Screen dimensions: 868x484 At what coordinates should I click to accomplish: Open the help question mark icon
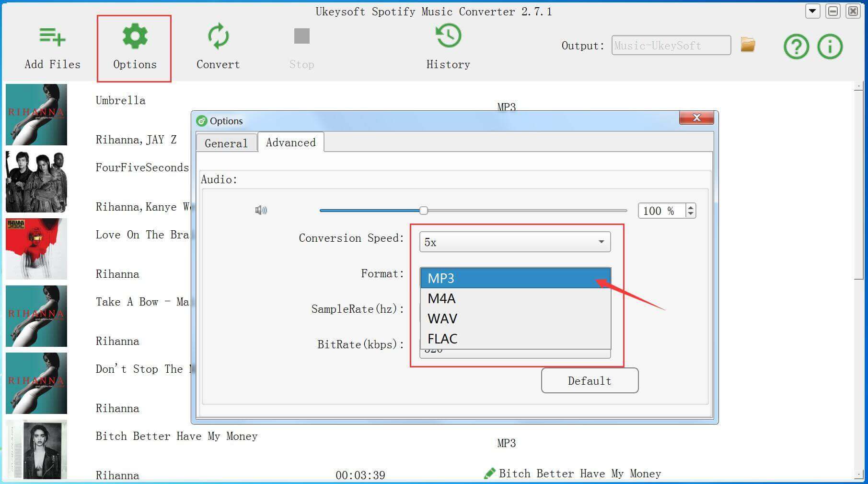pos(796,47)
